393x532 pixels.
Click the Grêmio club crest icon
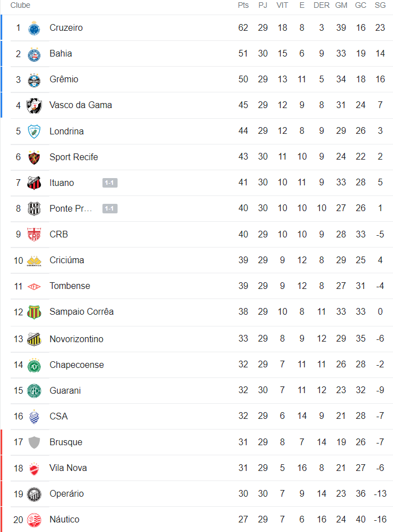click(34, 80)
